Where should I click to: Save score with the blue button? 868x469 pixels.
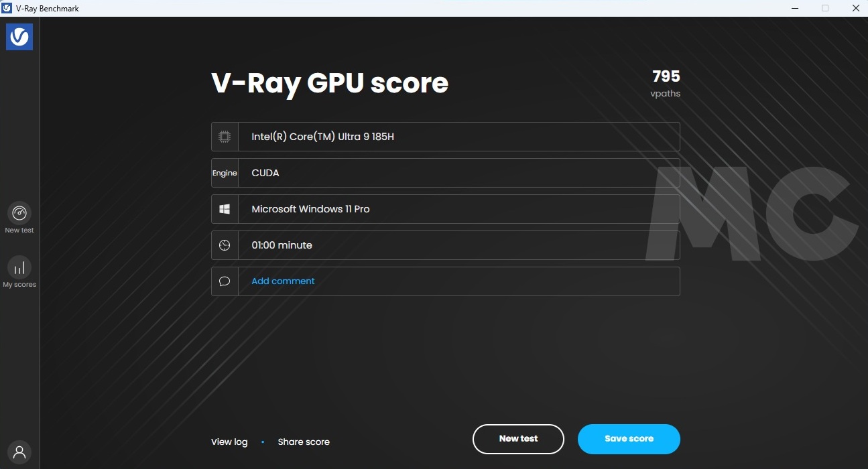click(x=629, y=439)
